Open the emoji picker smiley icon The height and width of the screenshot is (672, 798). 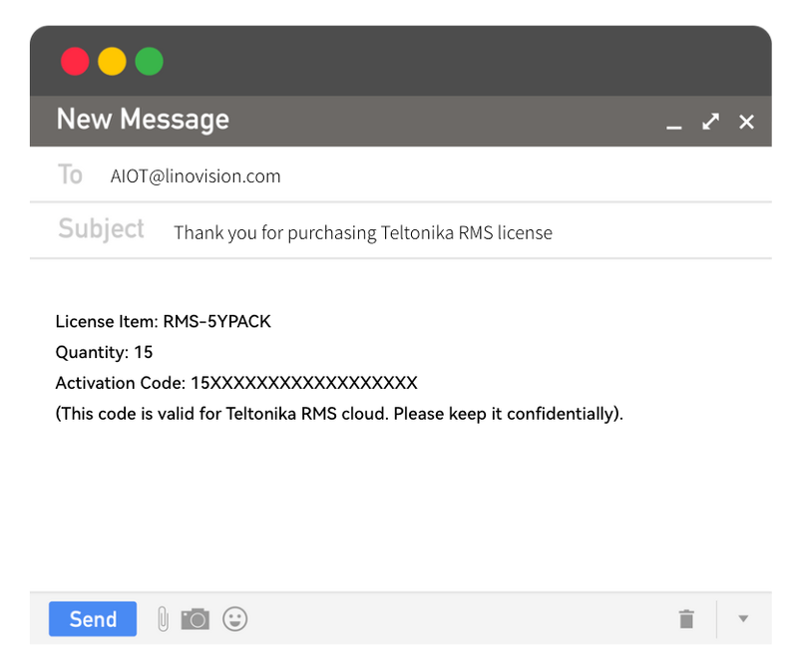coord(234,619)
